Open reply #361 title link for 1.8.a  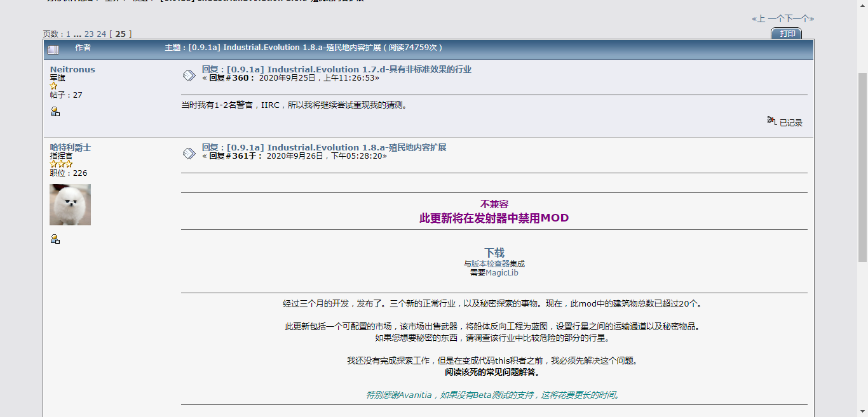click(x=324, y=147)
